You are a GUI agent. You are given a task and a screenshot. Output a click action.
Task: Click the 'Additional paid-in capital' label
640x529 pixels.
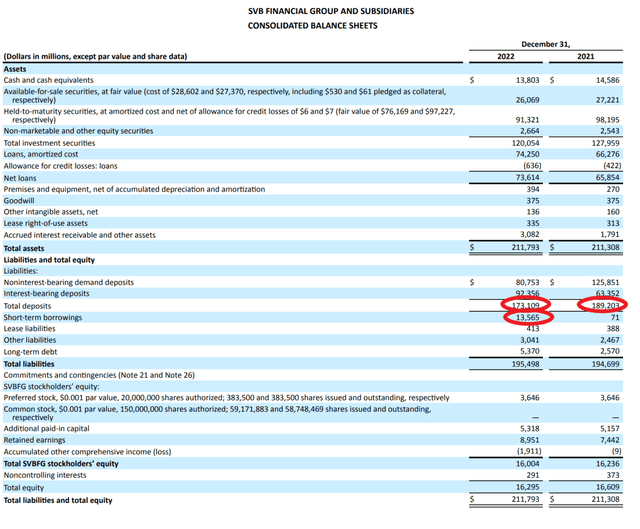click(47, 429)
